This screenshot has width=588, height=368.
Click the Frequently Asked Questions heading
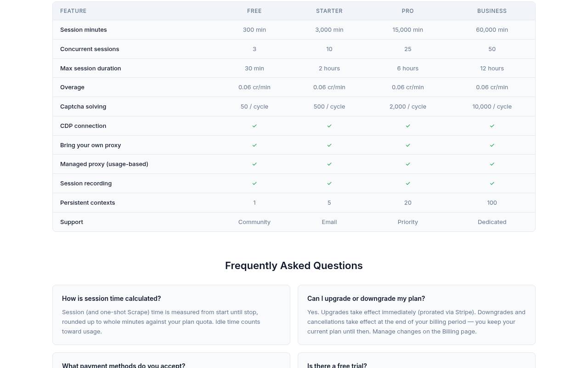point(294,265)
